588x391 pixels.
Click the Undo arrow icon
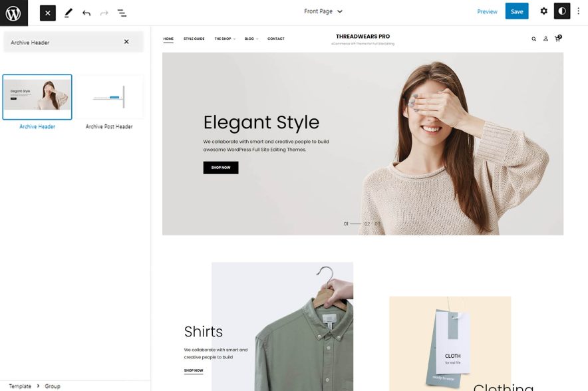pos(86,12)
